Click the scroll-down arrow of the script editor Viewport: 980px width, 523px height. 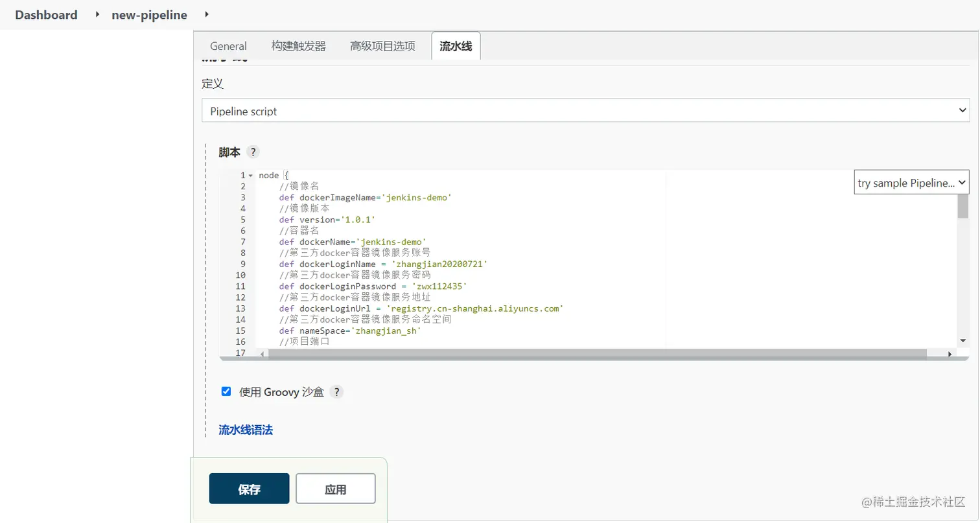click(962, 340)
